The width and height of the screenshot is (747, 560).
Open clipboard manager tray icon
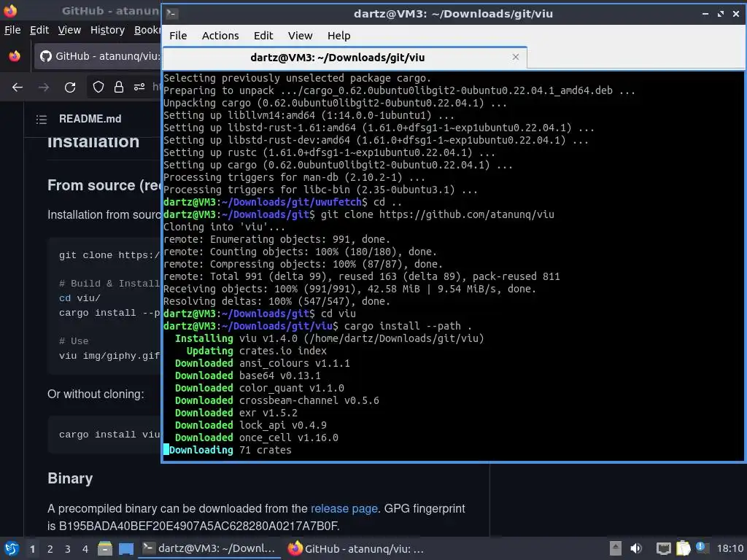point(683,548)
